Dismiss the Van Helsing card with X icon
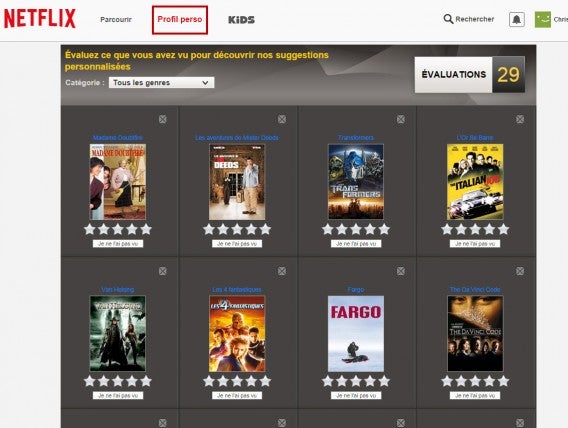The width and height of the screenshot is (568, 428). (x=163, y=271)
